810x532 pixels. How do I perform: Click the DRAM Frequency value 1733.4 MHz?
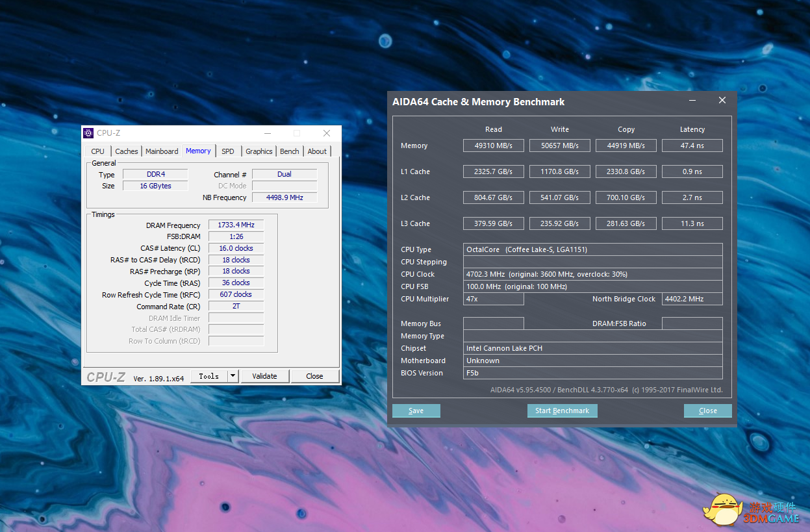(x=236, y=225)
